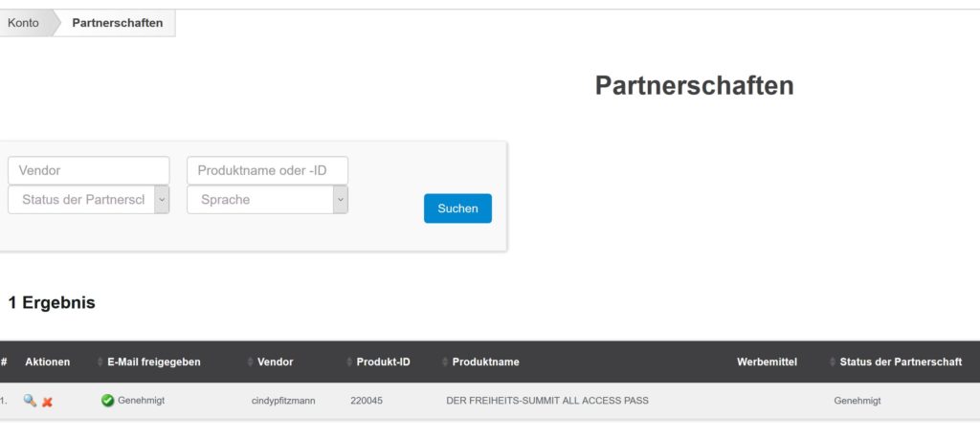Focus Produktname oder -ID field
Screen dimensions: 980x438
pos(268,170)
